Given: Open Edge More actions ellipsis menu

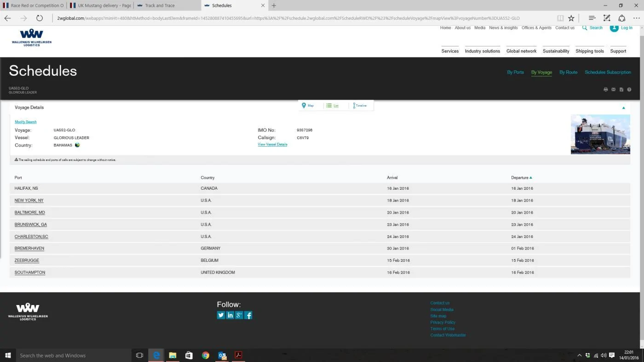Looking at the screenshot, I should click(637, 18).
